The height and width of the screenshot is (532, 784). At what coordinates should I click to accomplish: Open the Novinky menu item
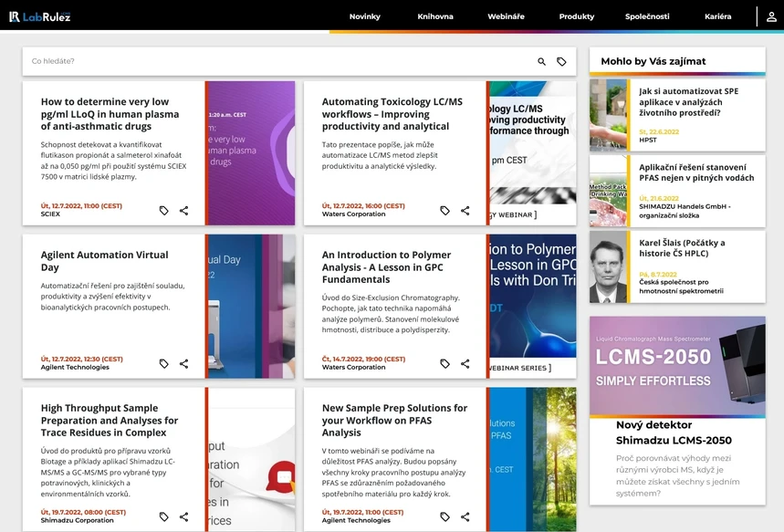[364, 16]
